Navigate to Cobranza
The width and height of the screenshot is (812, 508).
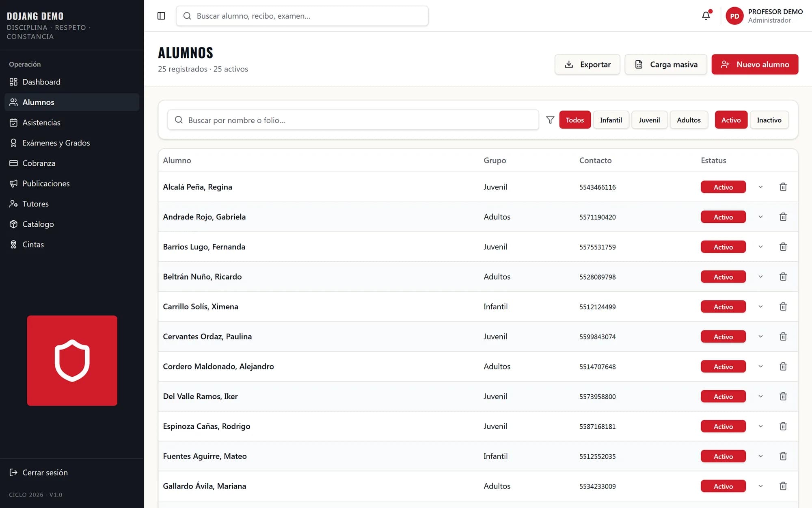click(x=72, y=163)
